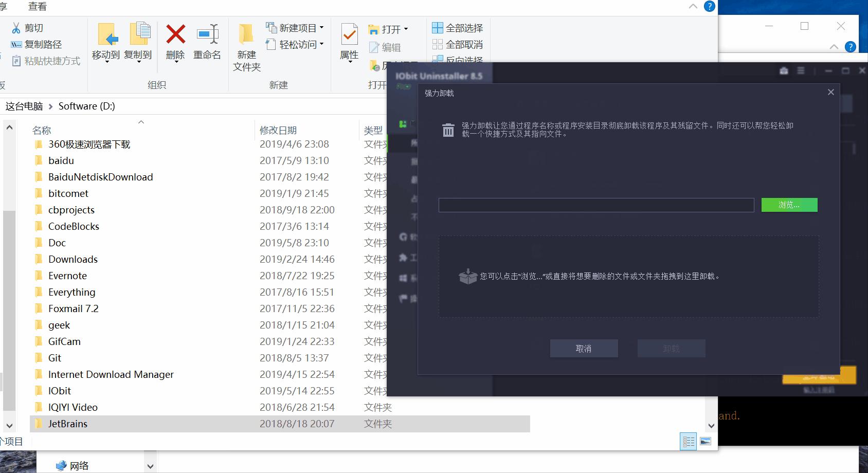Viewport: 868px width, 473px height.
Task: Click the Cut (剪切) scissors command
Action: point(27,28)
